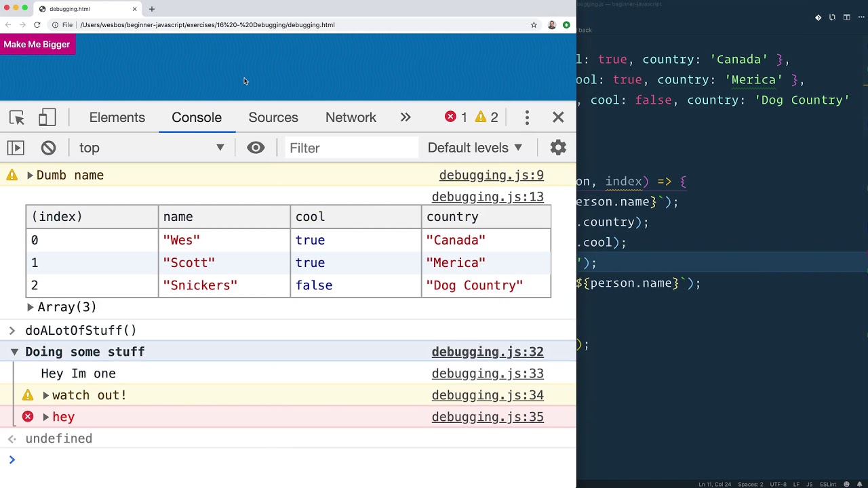
Task: Open DevTools three-dot customize menu
Action: pos(527,118)
